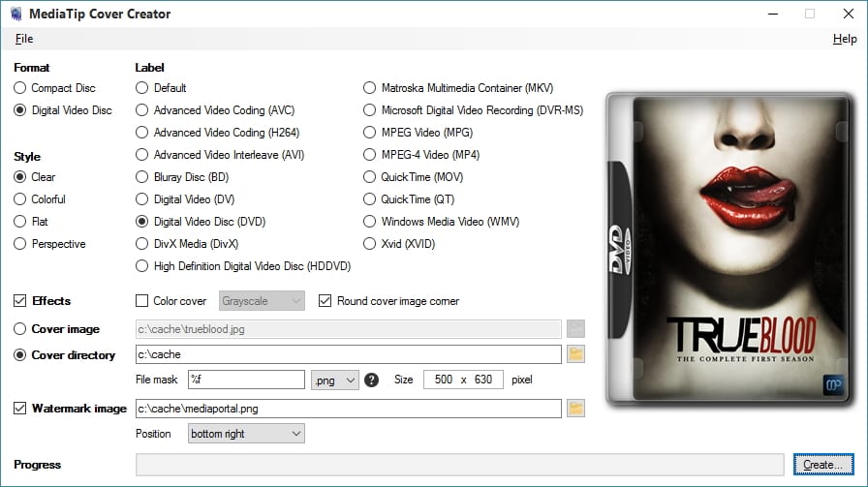Disable the Effects checkbox
The height and width of the screenshot is (487, 868).
click(x=20, y=301)
